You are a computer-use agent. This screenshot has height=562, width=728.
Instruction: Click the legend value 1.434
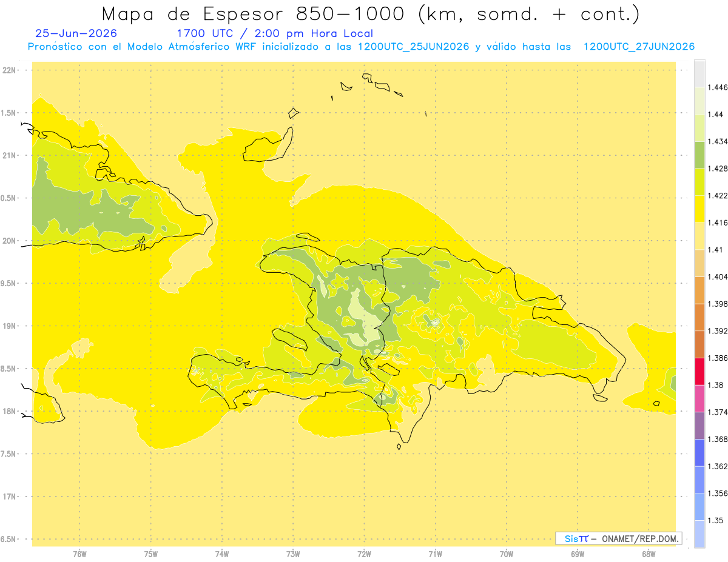point(718,141)
